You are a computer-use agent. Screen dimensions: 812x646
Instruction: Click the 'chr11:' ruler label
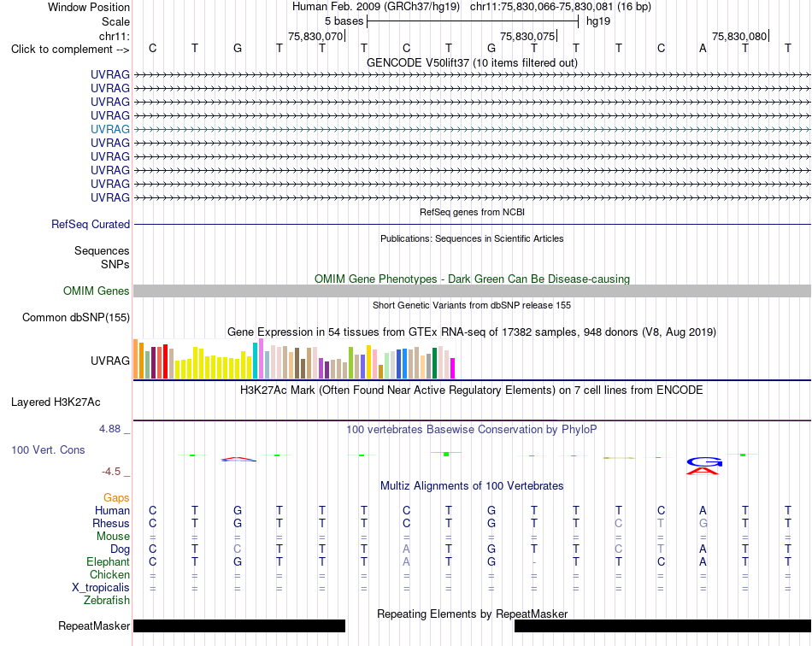(115, 36)
